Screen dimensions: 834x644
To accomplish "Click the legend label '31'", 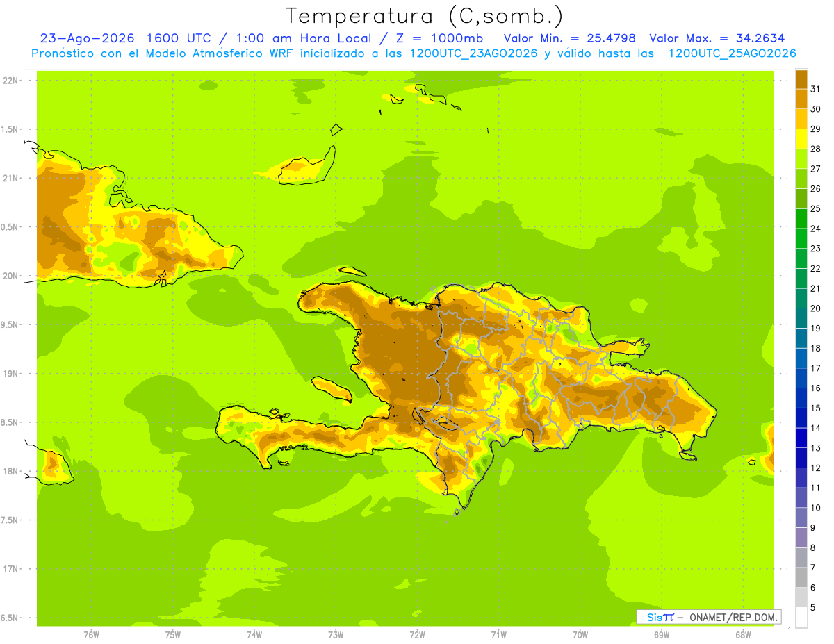I will click(x=816, y=89).
